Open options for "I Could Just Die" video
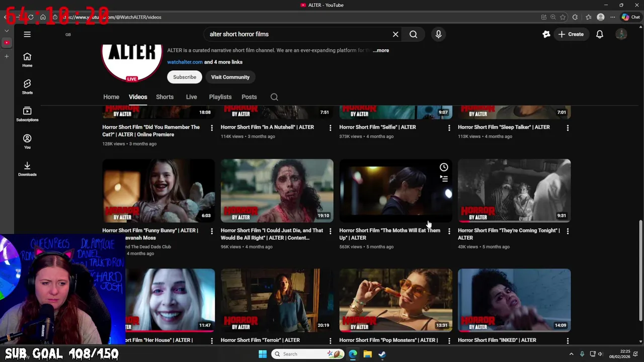The height and width of the screenshot is (362, 644). 330,231
